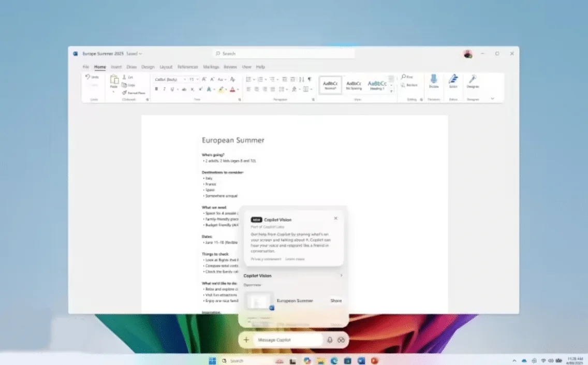
Task: Switch to the Draw tab
Action: pos(131,67)
